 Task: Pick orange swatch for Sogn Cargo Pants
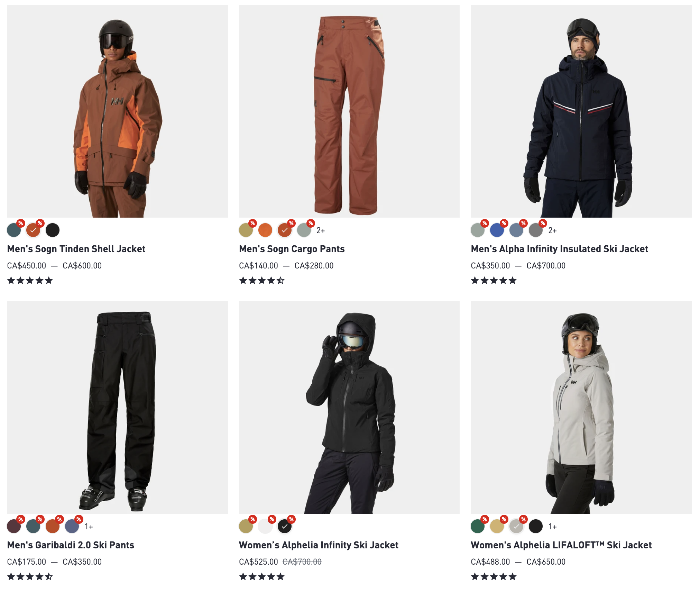(x=265, y=230)
